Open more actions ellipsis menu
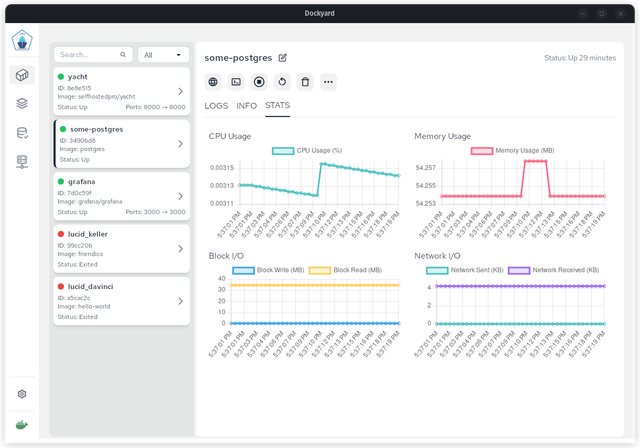Viewport: 640px width, 448px height. point(328,82)
